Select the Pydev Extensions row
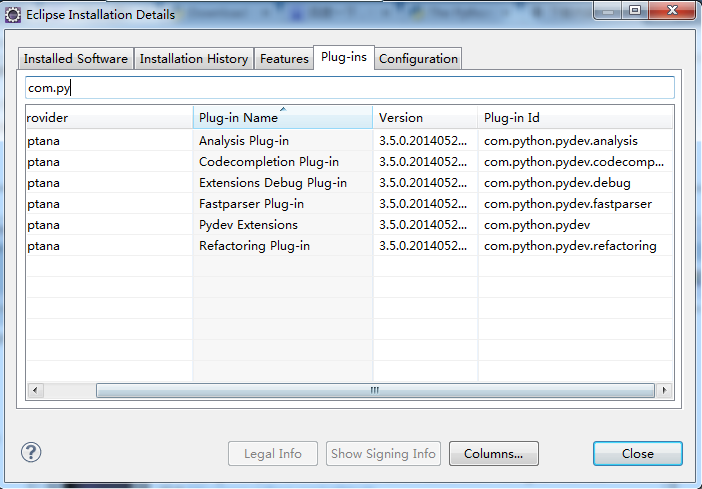This screenshot has height=489, width=702. 349,225
